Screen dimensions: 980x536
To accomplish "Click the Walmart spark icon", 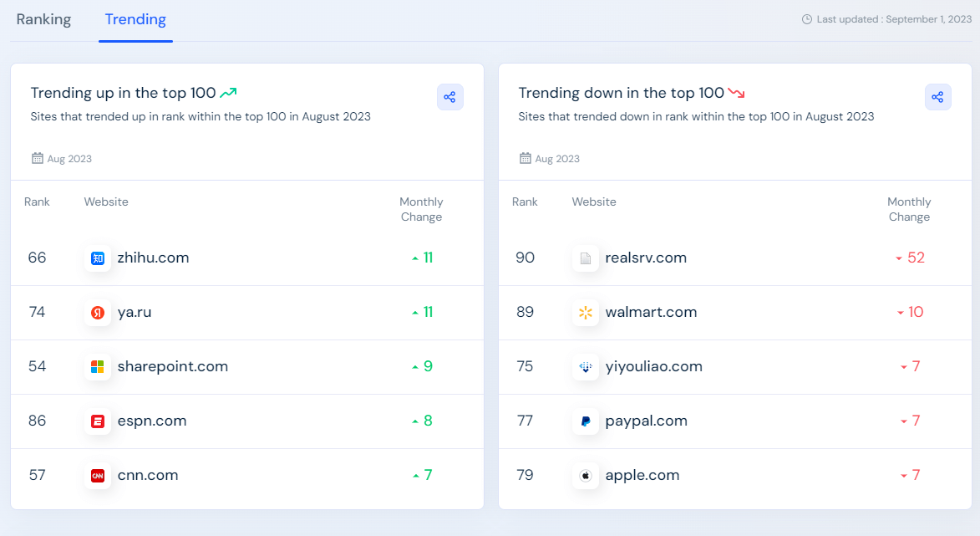I will [586, 312].
